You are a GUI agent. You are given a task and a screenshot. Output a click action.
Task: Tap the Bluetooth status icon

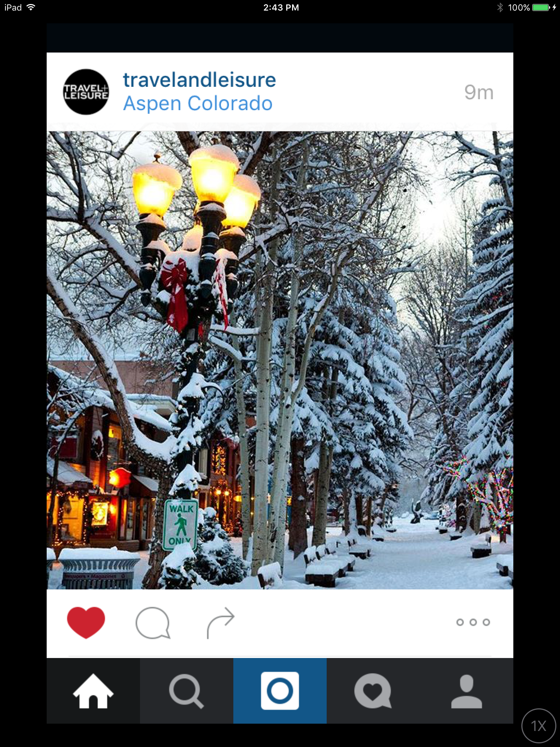(500, 7)
